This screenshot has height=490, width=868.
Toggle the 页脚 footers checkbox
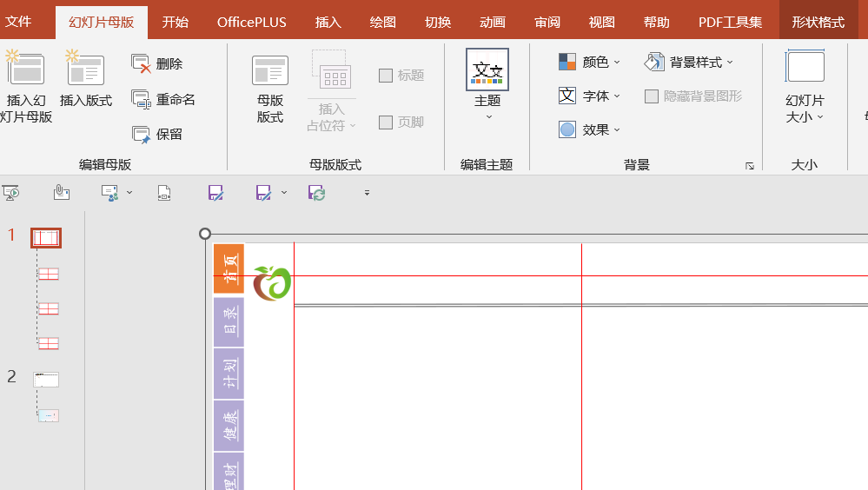(385, 122)
